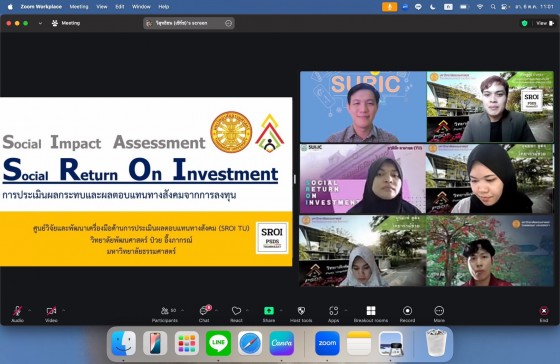Click the green encryption shield icon
Viewport: 560px width, 364px height.
[524, 23]
